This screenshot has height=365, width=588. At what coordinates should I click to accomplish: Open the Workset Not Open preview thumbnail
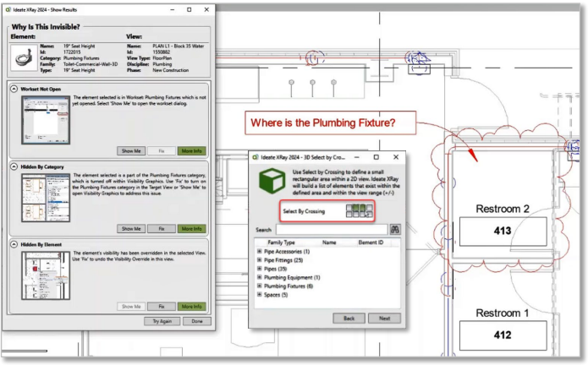(46, 120)
